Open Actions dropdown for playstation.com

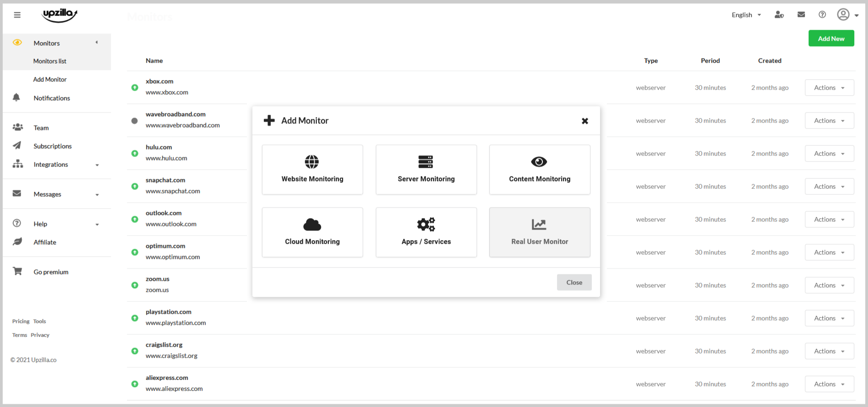pyautogui.click(x=830, y=318)
